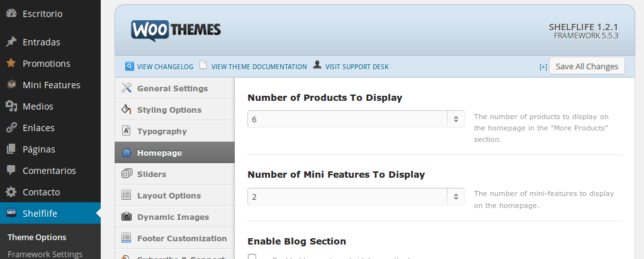Click the Comentarios speech bubble icon

click(11, 170)
